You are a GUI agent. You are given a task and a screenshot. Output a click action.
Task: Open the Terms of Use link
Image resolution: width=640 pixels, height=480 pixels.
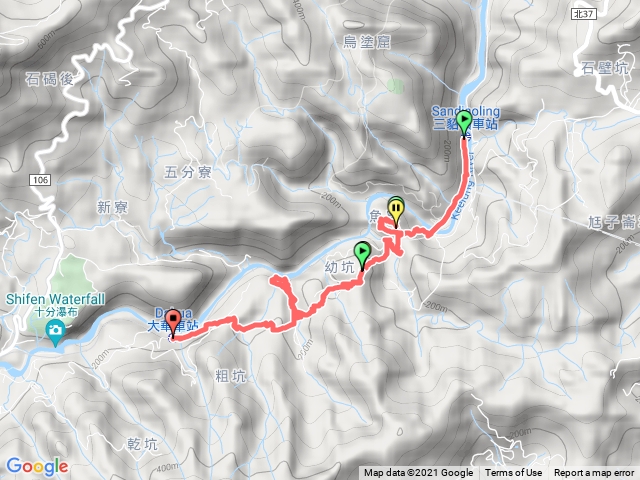pyautogui.click(x=513, y=473)
